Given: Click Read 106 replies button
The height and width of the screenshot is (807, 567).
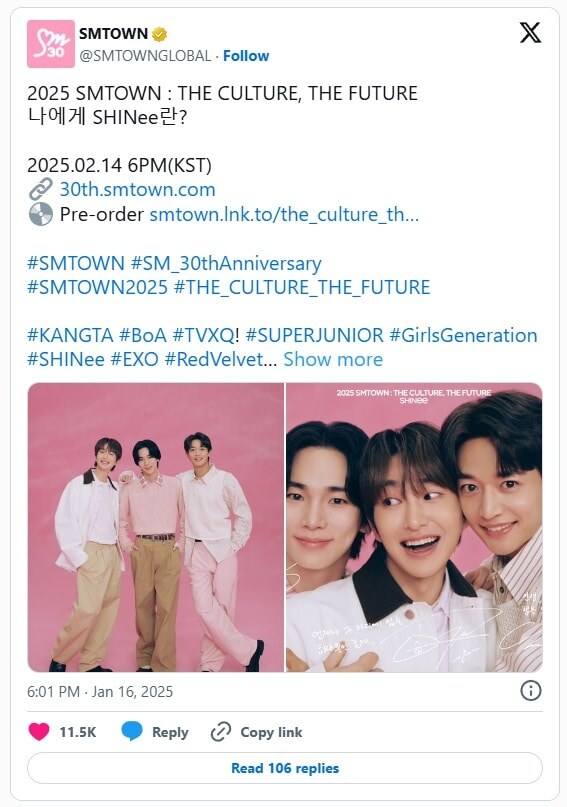Looking at the screenshot, I should coord(285,768).
